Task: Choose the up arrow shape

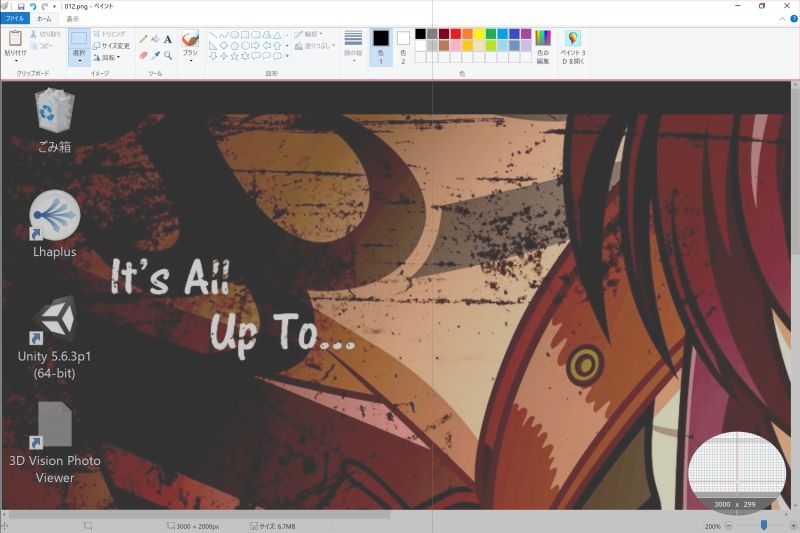Action: point(277,45)
